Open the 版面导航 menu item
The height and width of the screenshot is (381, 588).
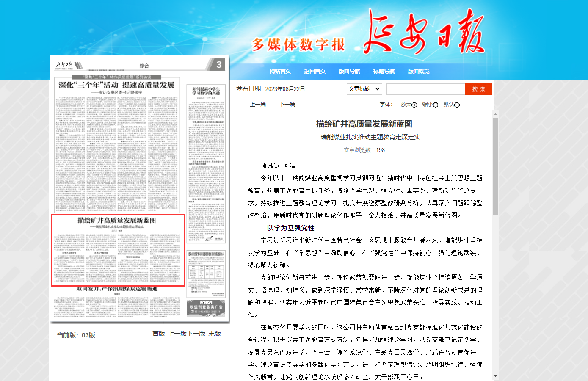[x=349, y=71]
